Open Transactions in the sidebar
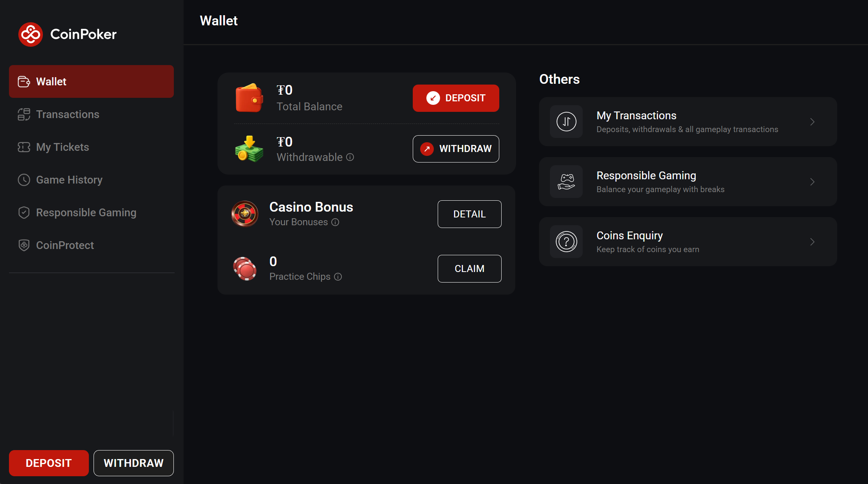Viewport: 868px width, 484px height. [67, 114]
